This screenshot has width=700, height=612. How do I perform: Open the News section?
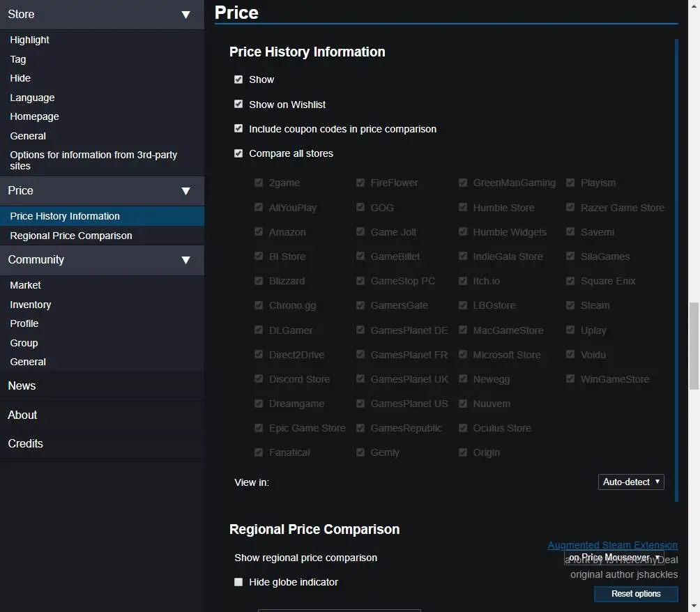click(x=22, y=385)
